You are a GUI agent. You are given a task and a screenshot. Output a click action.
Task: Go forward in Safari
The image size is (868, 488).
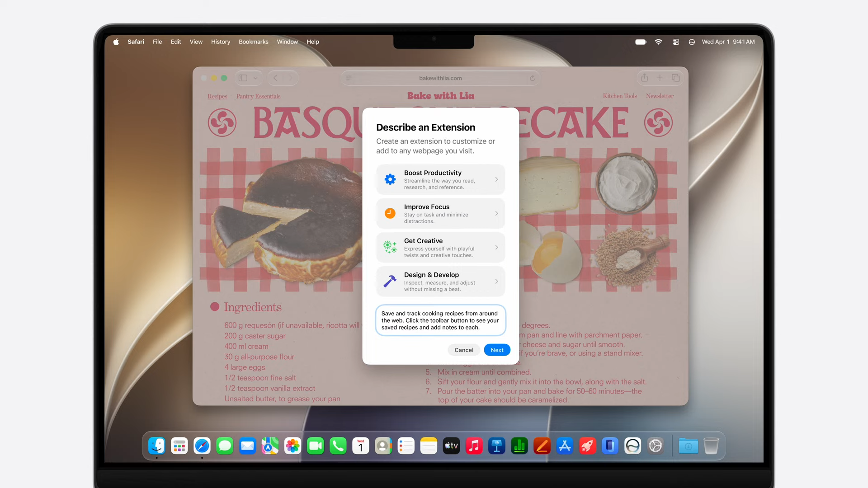pos(291,78)
